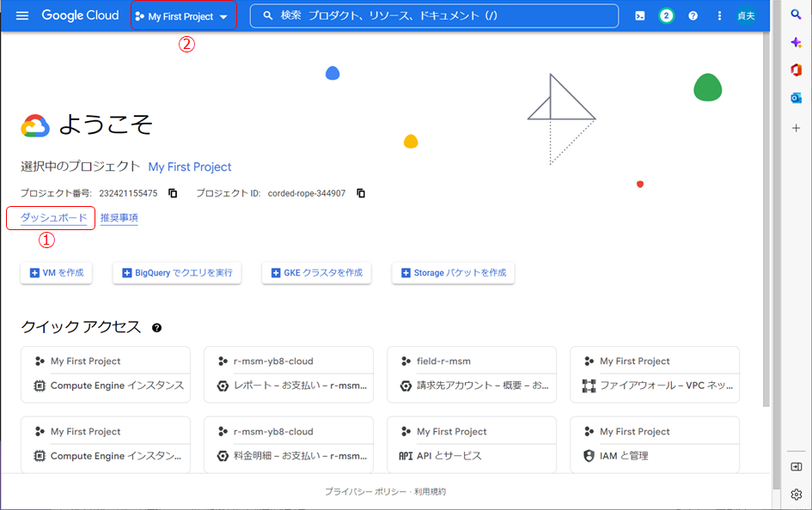Click in the product search field
812x510 pixels.
pos(434,15)
